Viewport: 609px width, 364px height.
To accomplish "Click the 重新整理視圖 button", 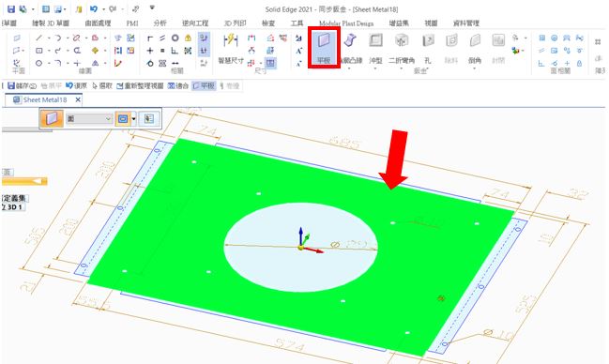I will click(x=140, y=86).
